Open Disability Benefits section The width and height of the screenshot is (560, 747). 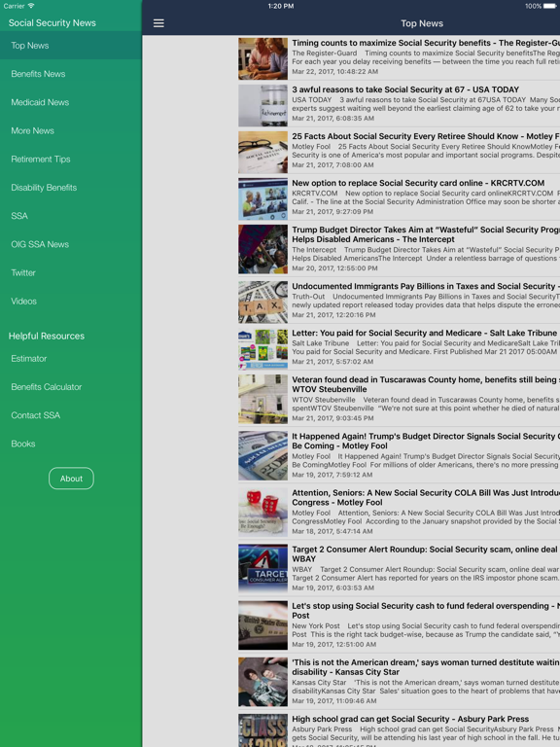click(71, 188)
